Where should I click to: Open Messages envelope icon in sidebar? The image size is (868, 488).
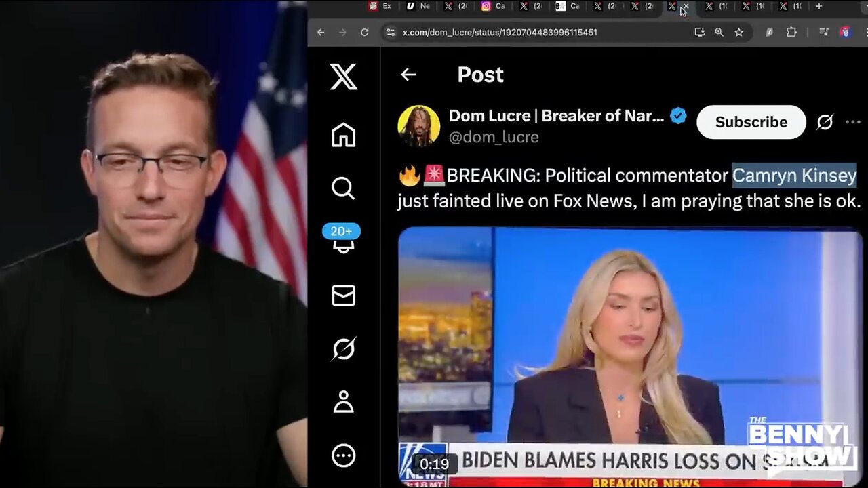click(343, 296)
